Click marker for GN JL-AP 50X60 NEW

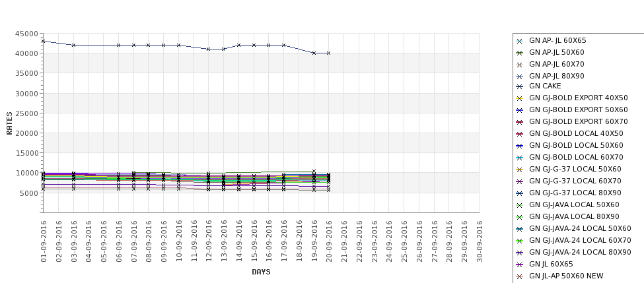tap(520, 277)
